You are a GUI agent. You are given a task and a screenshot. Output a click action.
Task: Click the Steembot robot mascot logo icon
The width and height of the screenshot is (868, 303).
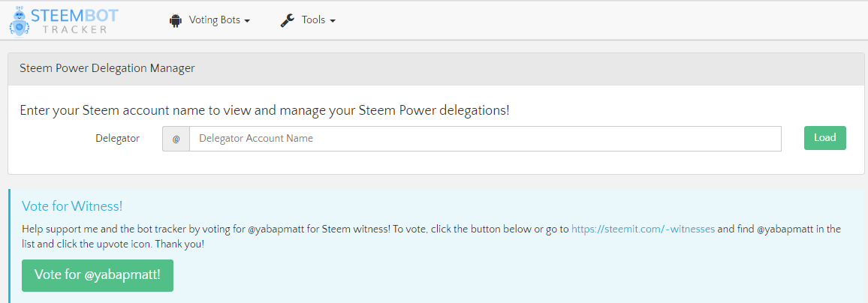coord(20,20)
